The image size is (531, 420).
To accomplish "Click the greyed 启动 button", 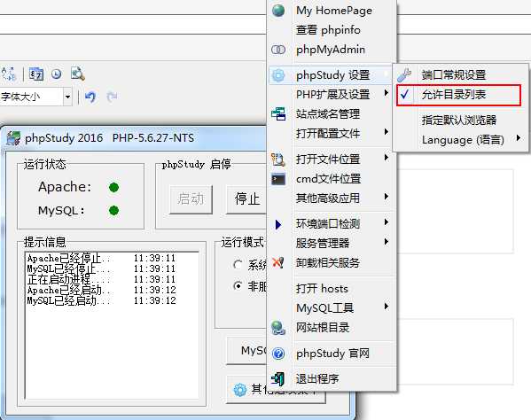I will (191, 199).
